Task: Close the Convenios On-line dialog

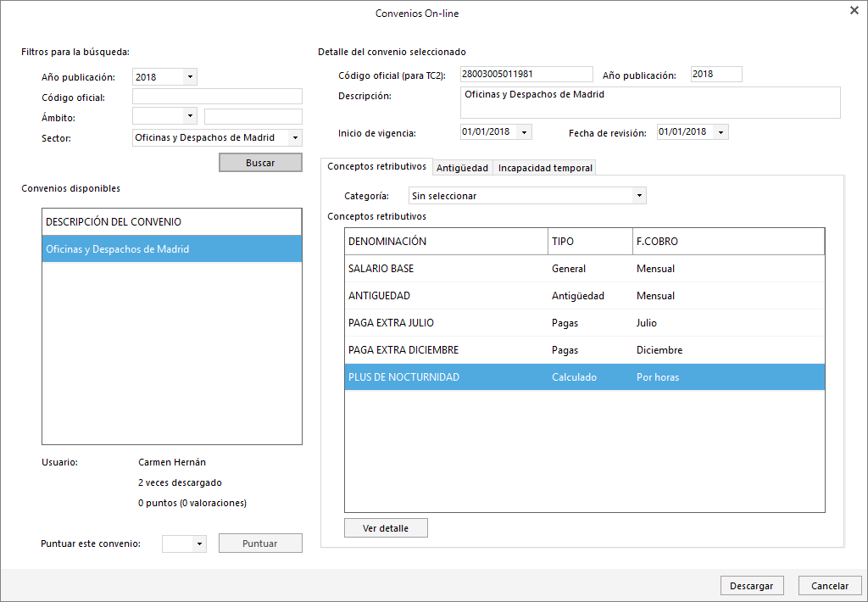Action: [853, 10]
